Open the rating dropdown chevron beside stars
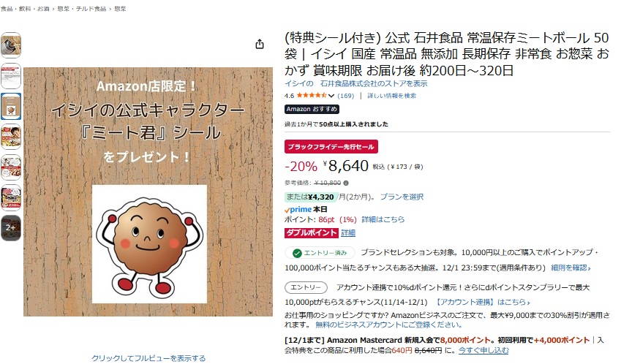 click(x=331, y=96)
